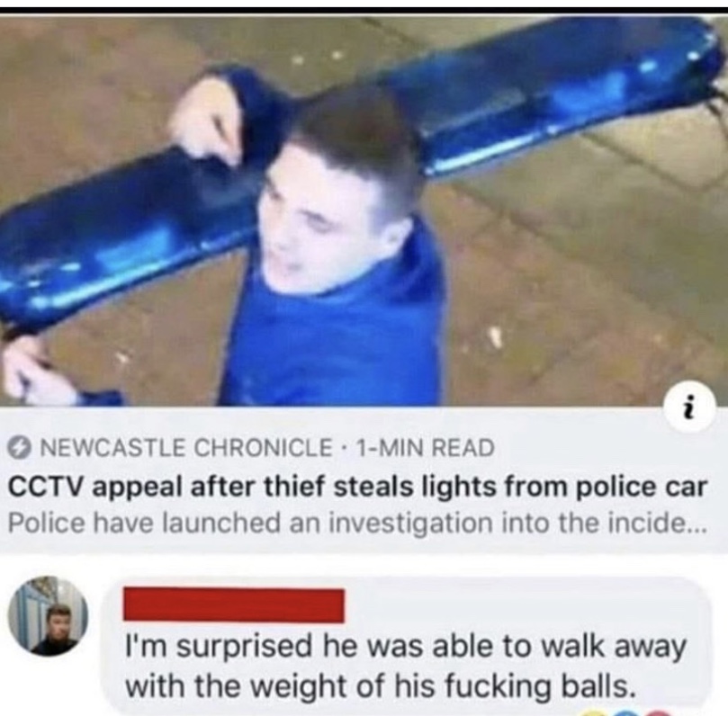Open the commenter's circular profile picture
Viewport: 728px width, 716px height.
pyautogui.click(x=48, y=616)
